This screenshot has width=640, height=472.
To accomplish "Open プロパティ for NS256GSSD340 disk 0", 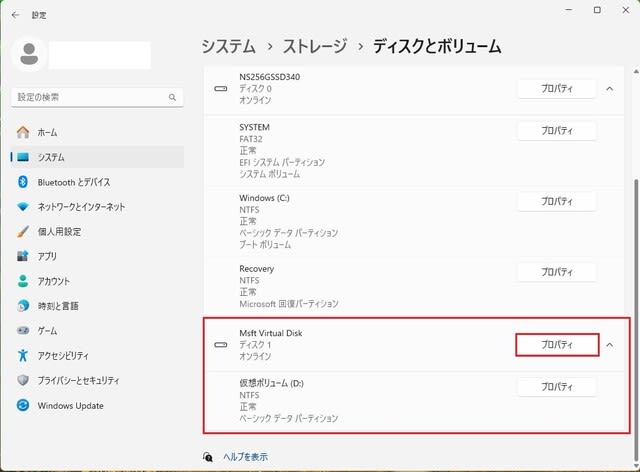I will pyautogui.click(x=557, y=89).
